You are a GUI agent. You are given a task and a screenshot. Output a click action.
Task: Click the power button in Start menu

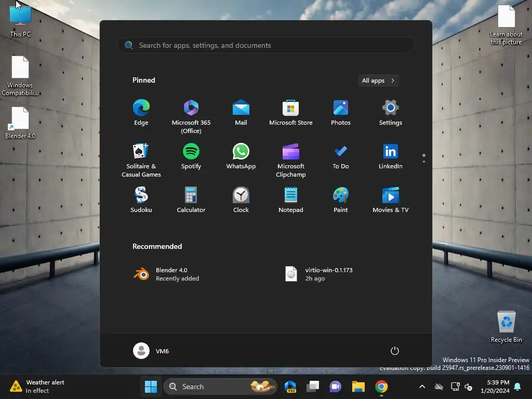[395, 351]
